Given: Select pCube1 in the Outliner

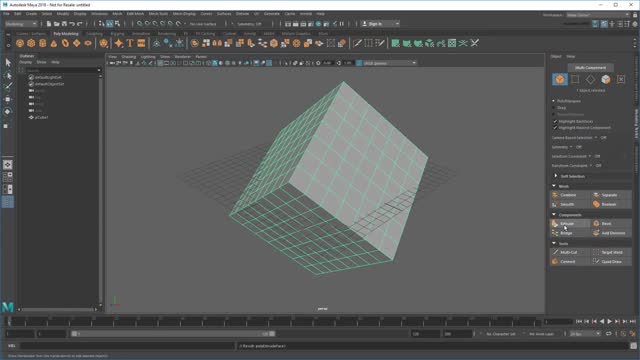Looking at the screenshot, I should click(x=42, y=118).
